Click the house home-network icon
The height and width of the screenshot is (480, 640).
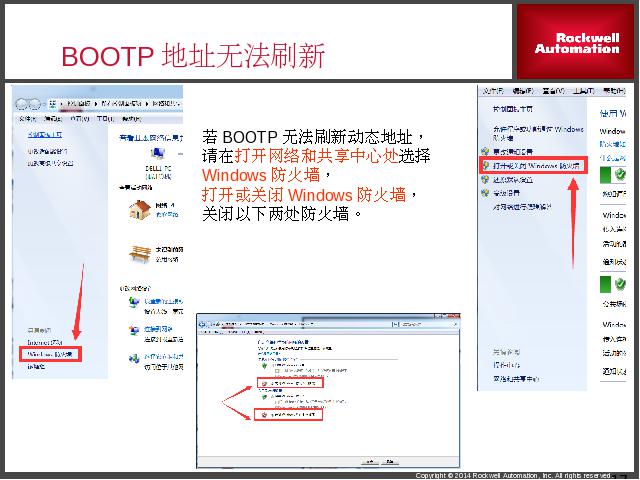140,210
